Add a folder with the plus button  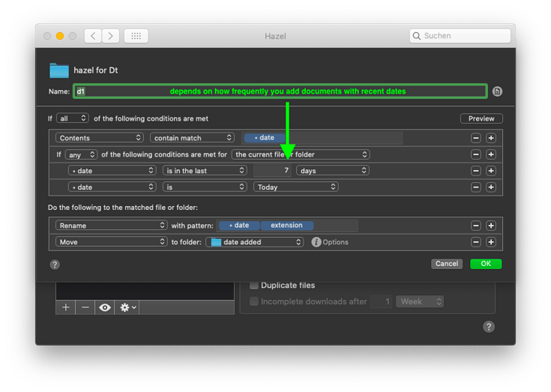click(65, 307)
